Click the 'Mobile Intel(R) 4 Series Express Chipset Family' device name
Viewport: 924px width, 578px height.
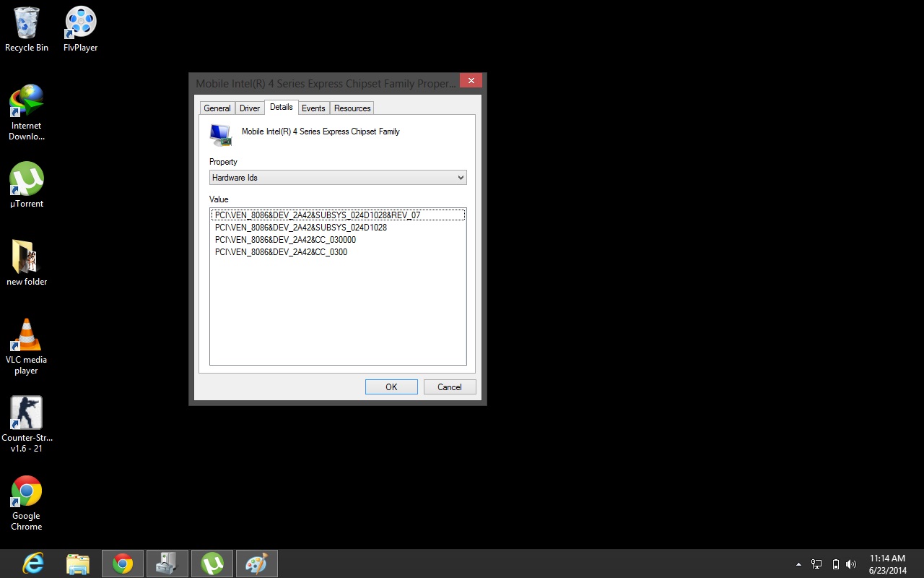pyautogui.click(x=321, y=131)
